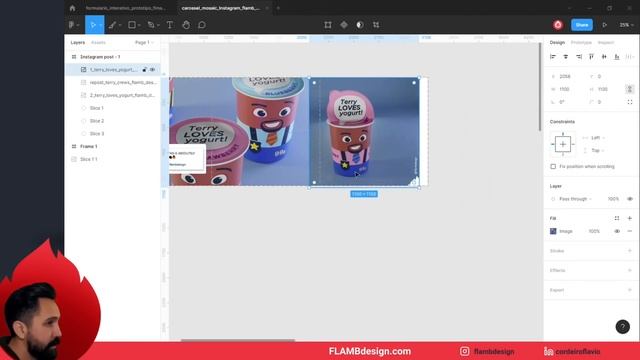Select the Rectangle shape tool

[132, 25]
